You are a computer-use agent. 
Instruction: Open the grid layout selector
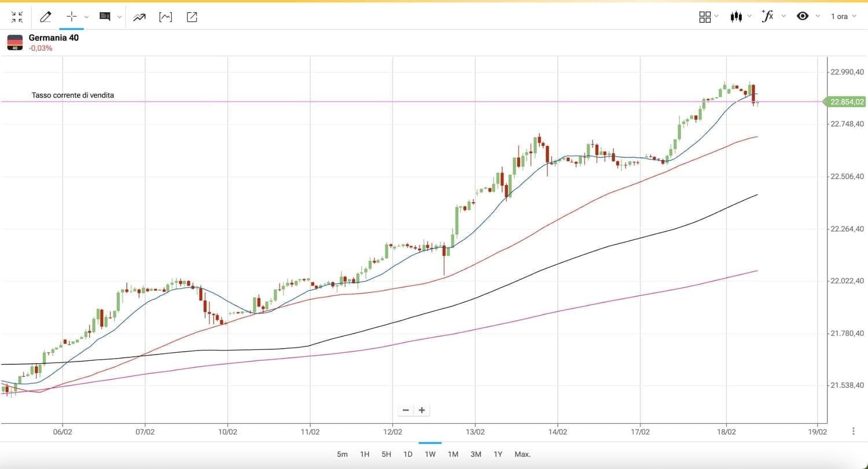coord(705,17)
